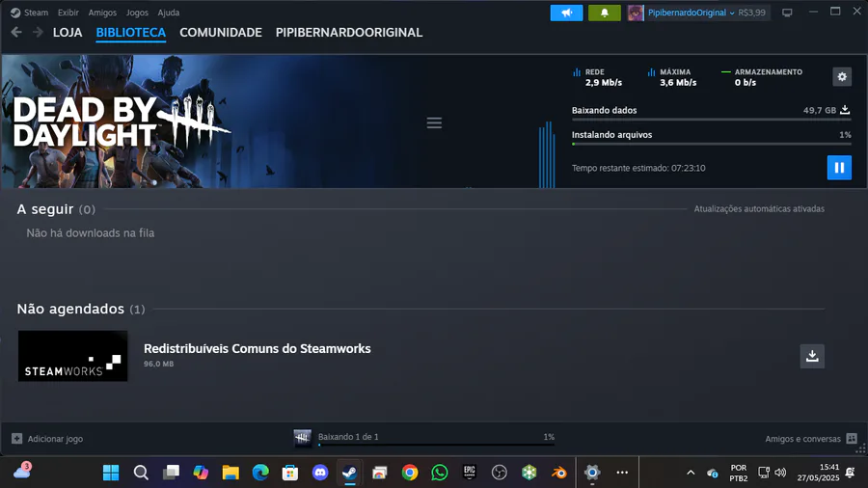Open File Explorer from the taskbar
The image size is (868, 488).
click(x=231, y=473)
